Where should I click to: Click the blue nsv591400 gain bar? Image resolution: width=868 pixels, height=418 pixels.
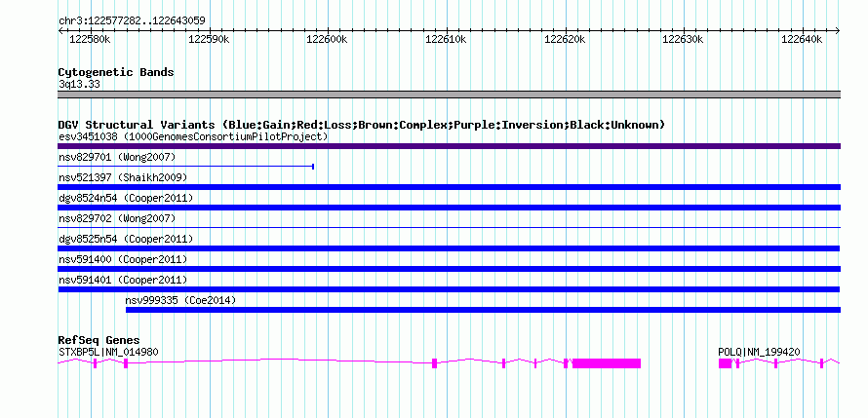coord(449,269)
